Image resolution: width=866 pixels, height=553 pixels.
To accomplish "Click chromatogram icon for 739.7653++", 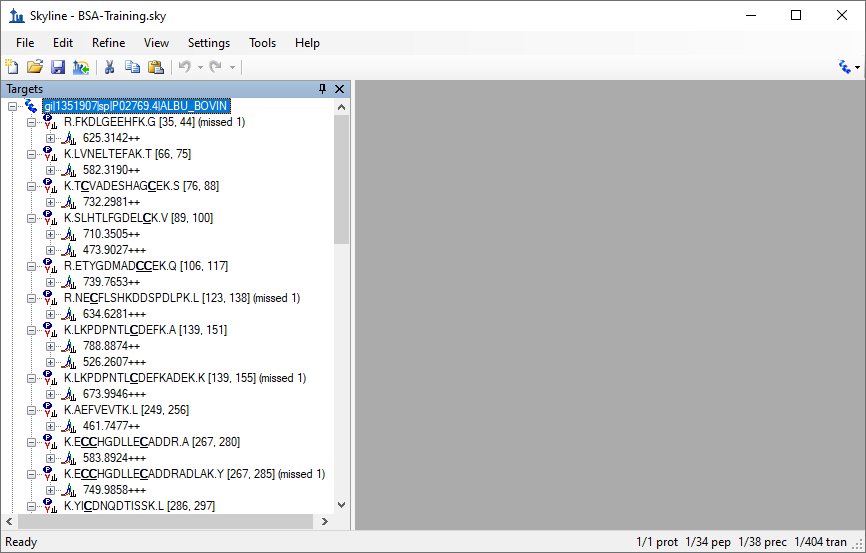I will point(69,282).
